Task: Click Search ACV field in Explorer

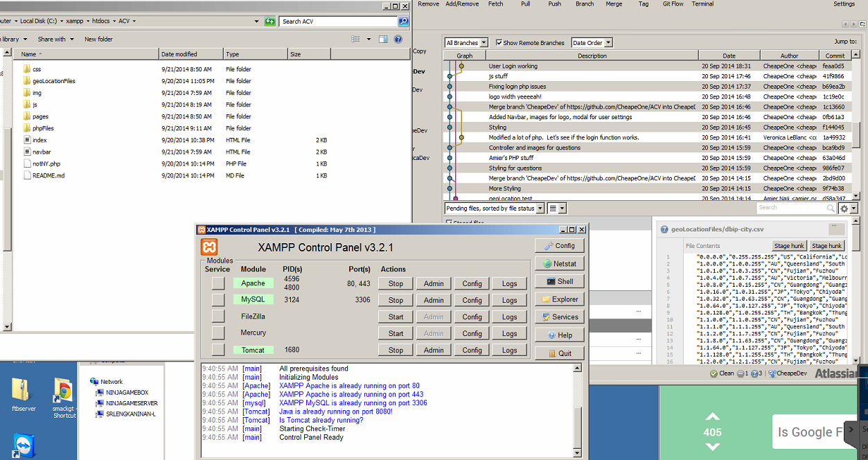Action: point(339,21)
